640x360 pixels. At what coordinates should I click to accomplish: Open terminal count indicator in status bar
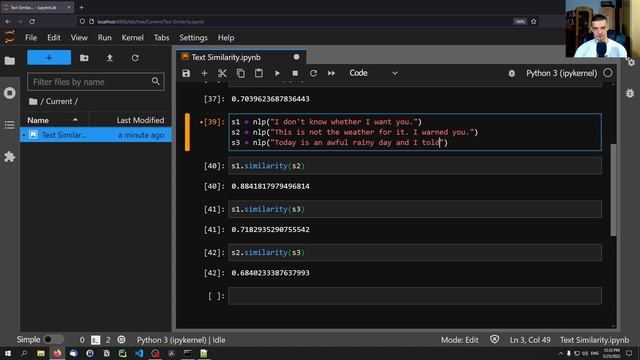point(96,340)
